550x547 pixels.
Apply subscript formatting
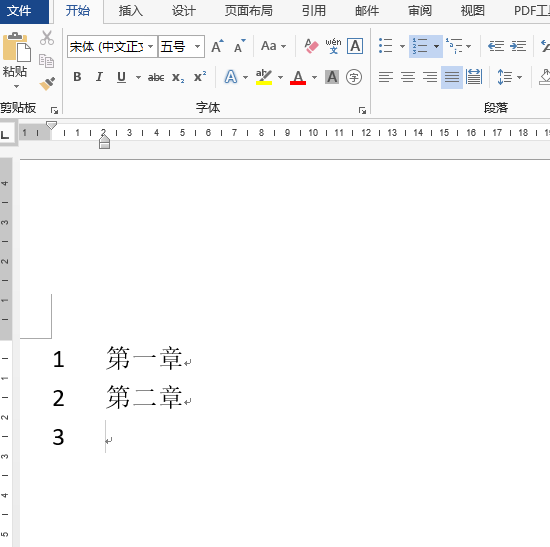178,77
